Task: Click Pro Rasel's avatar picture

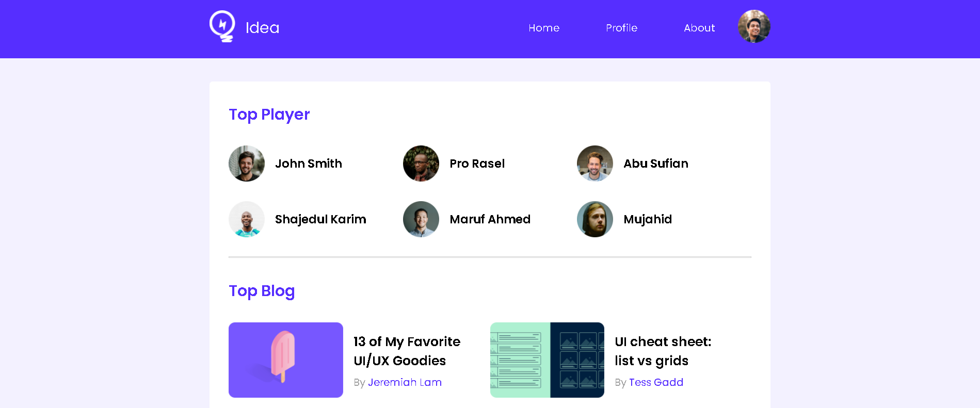Action: pyautogui.click(x=421, y=164)
